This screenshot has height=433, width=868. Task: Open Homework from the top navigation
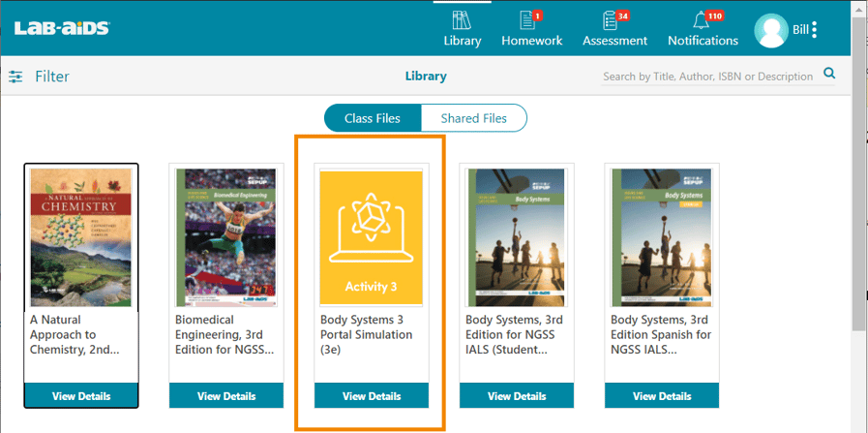530,20
